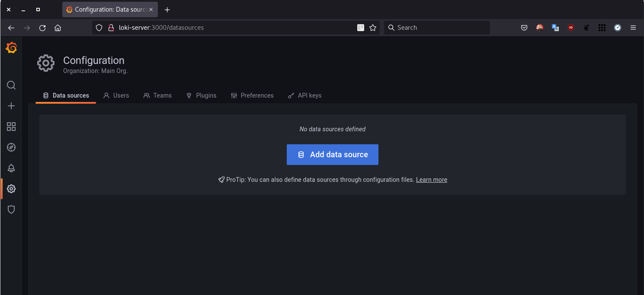Switch to the Teams tab
Viewport: 644px width, 295px height.
157,95
